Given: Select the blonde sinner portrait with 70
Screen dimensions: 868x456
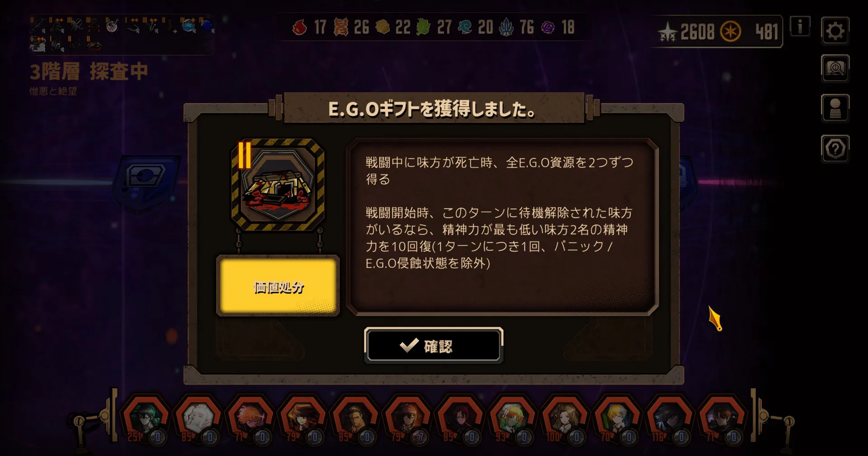Looking at the screenshot, I should click(x=617, y=418).
